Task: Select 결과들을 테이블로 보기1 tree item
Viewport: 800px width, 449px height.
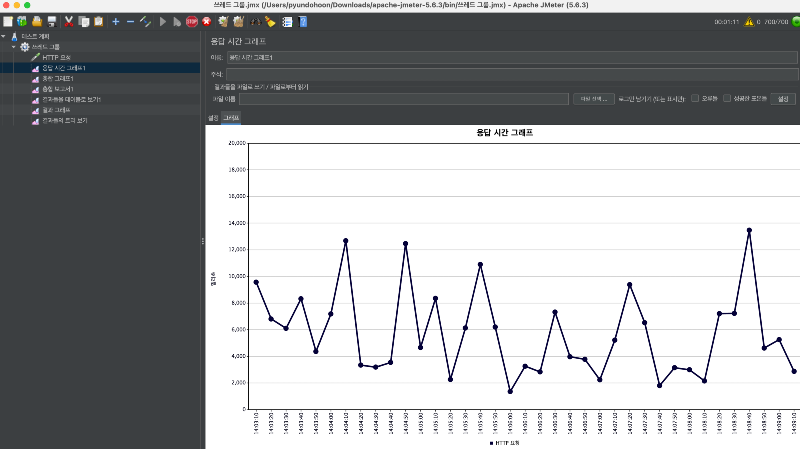Action: 71,99
